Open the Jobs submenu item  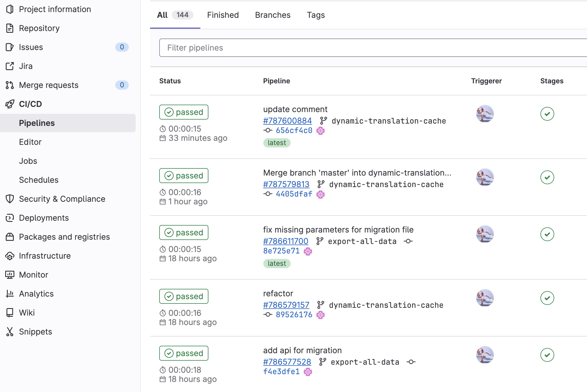28,161
